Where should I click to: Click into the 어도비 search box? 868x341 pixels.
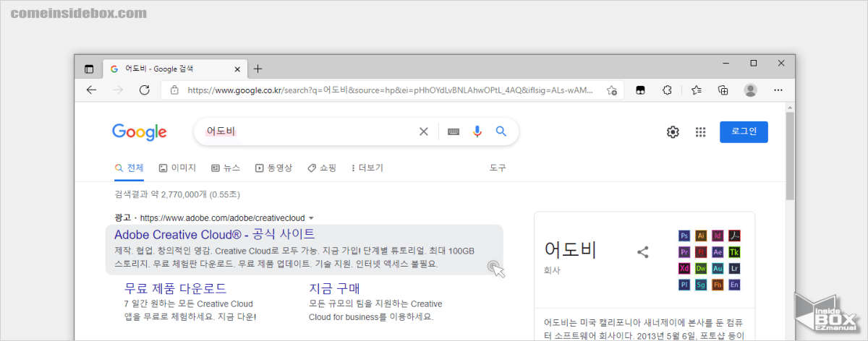(307, 131)
